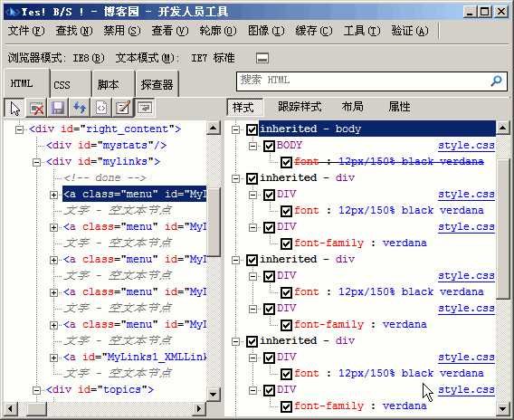Toggle the edit pencil toolbar icon
Image resolution: width=514 pixels, height=420 pixels.
click(x=123, y=108)
